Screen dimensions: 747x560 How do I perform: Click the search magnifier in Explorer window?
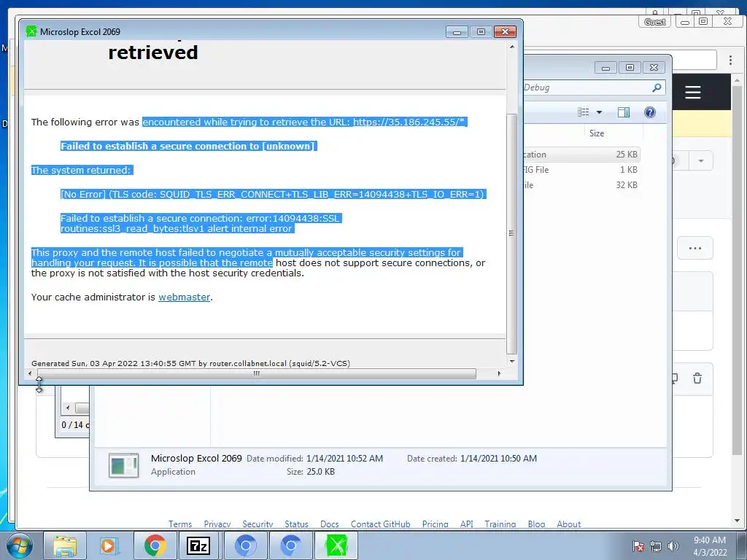[x=657, y=87]
